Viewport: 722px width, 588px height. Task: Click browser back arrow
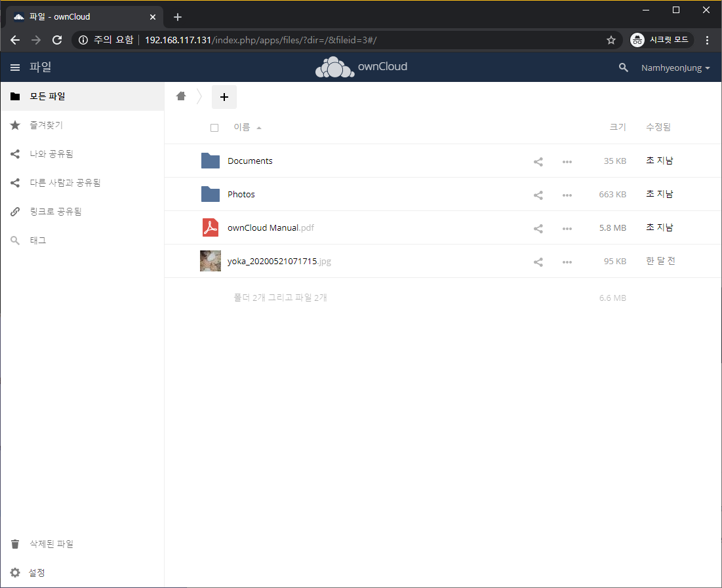click(15, 40)
